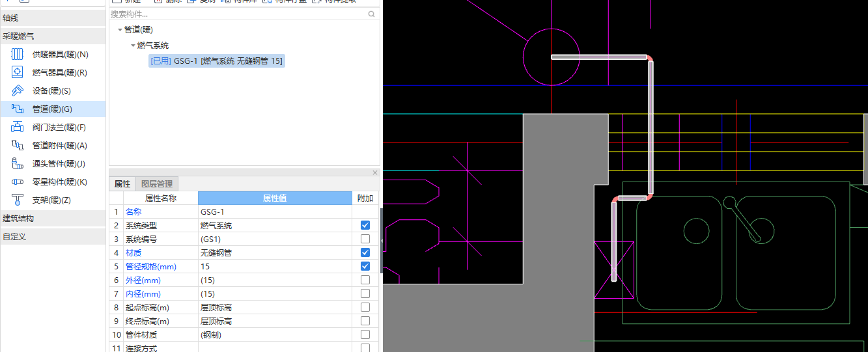868x352 pixels.
Task: Click the 管径规格(mm) value cell
Action: (275, 266)
